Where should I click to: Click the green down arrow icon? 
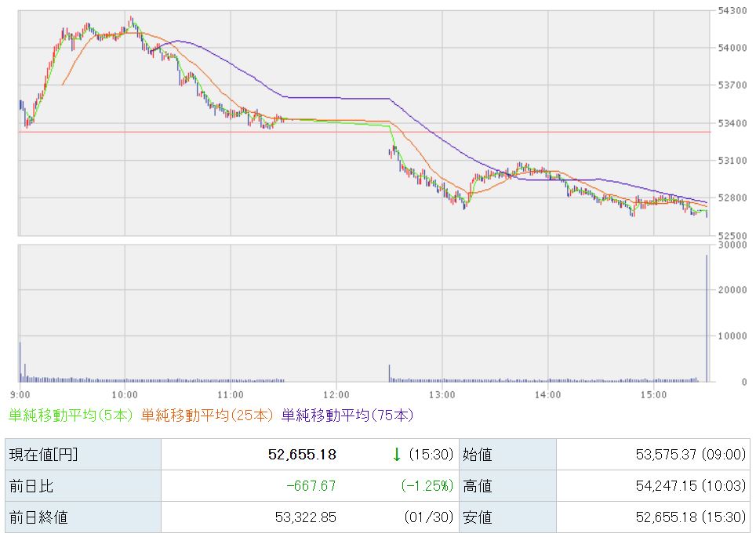pyautogui.click(x=397, y=454)
